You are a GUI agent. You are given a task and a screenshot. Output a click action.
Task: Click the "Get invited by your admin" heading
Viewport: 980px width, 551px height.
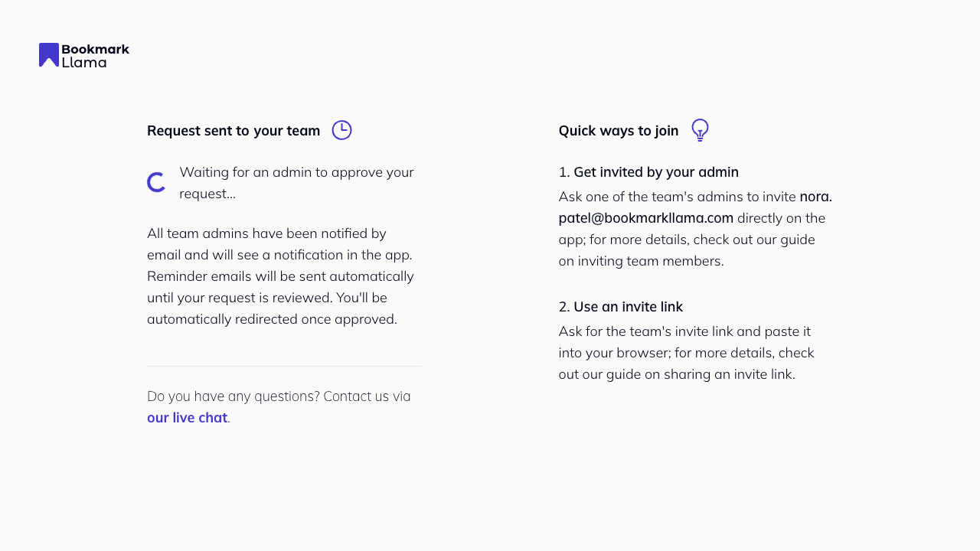655,172
